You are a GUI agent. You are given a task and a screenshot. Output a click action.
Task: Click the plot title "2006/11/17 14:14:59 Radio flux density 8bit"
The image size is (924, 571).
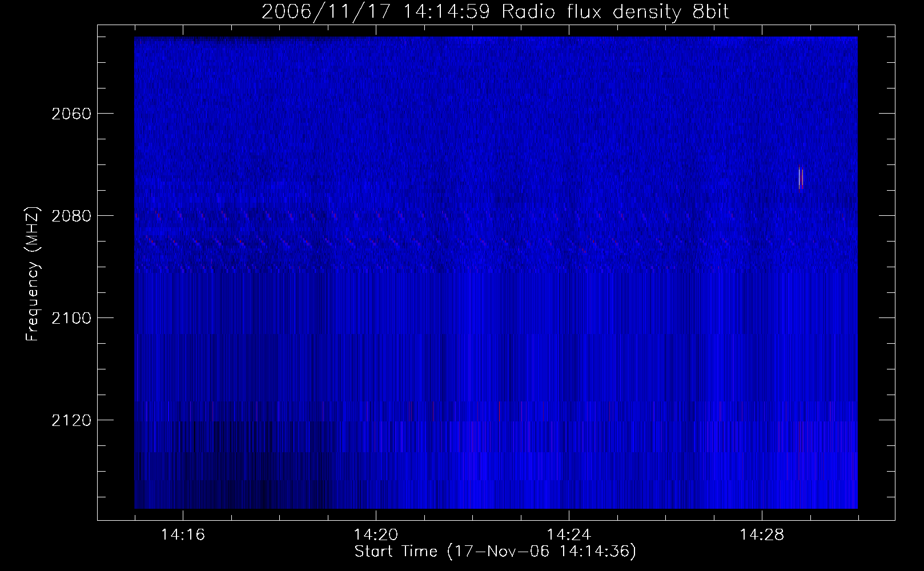pos(496,12)
